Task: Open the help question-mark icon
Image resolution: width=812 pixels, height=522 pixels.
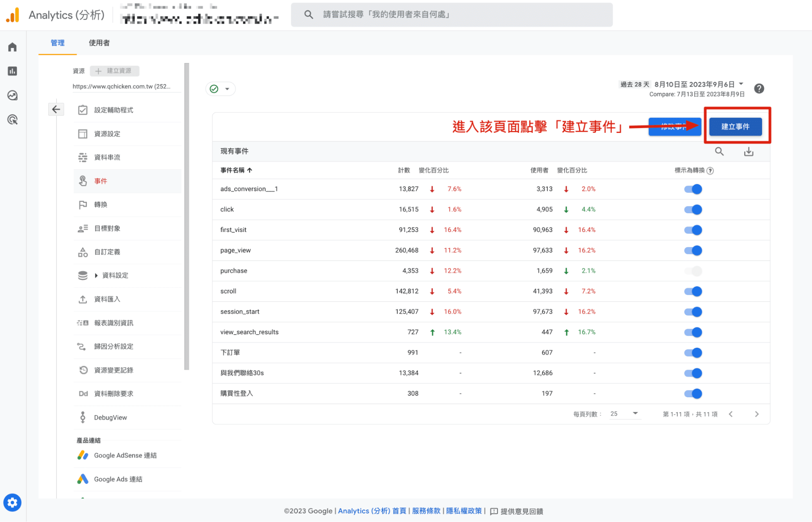Action: 759,89
